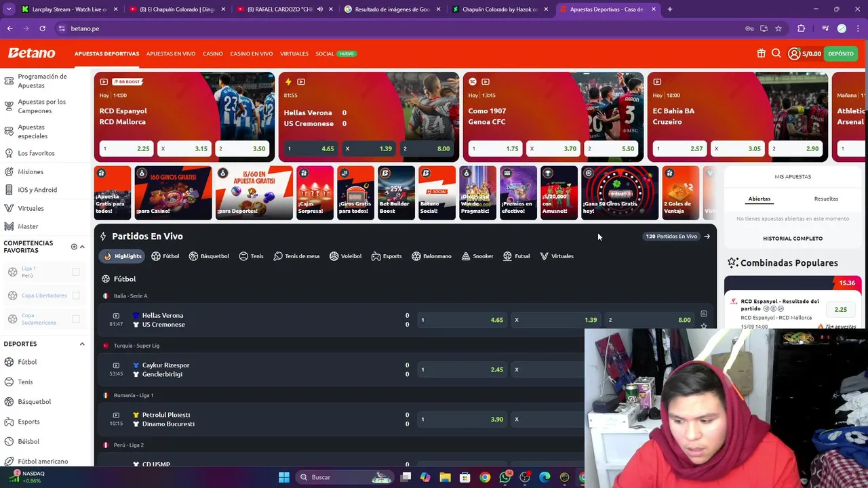Switch to the Resueltas bets tab
This screenshot has width=868, height=488.
pyautogui.click(x=826, y=199)
